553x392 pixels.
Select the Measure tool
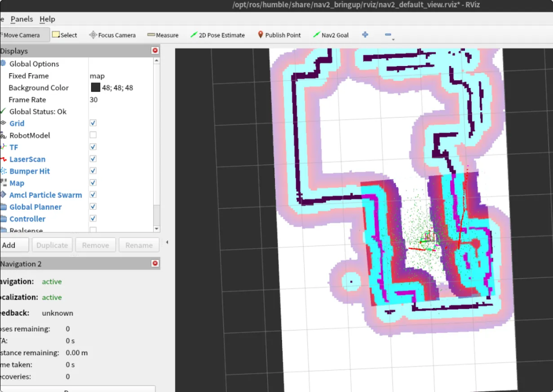[162, 35]
